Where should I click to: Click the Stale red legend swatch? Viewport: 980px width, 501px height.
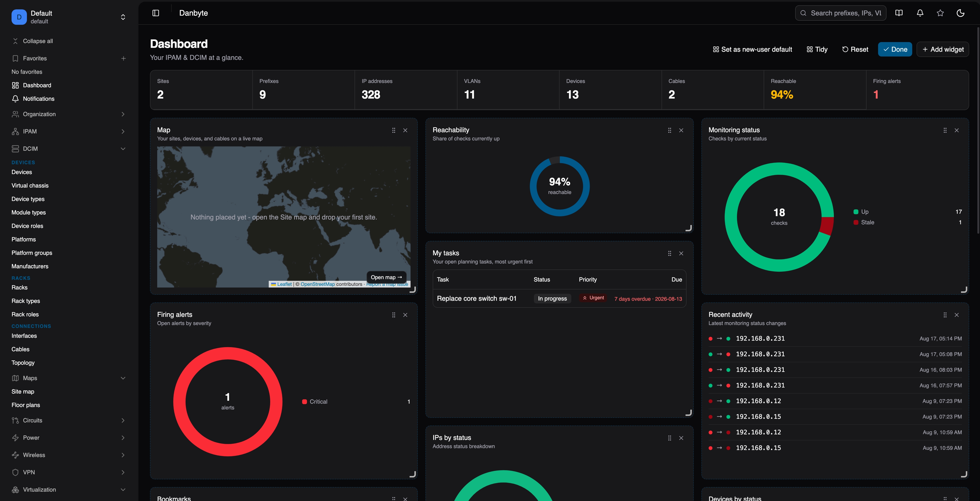(x=856, y=223)
